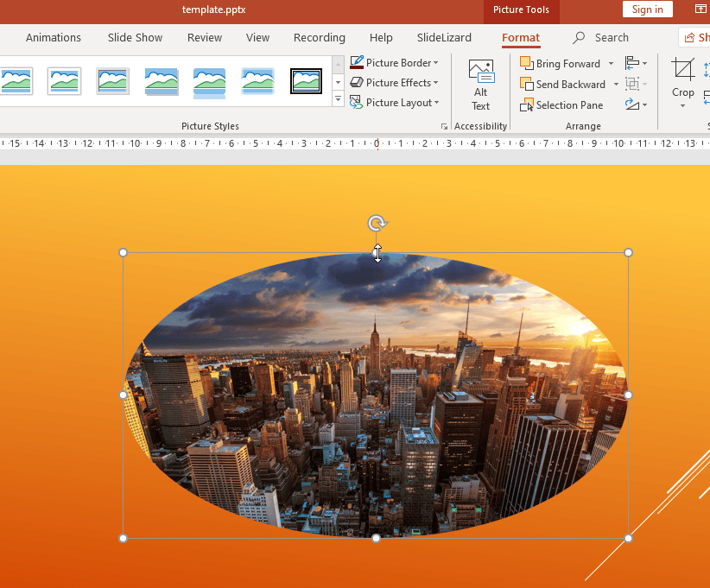Click the Alt Text button
The height and width of the screenshot is (588, 710).
coord(481,85)
